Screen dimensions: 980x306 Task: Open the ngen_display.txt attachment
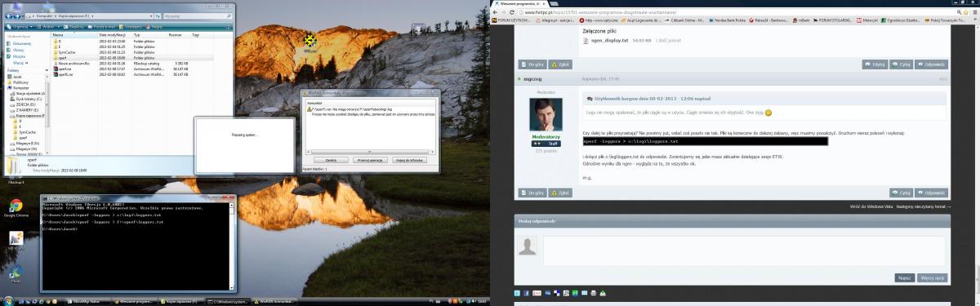pyautogui.click(x=610, y=40)
